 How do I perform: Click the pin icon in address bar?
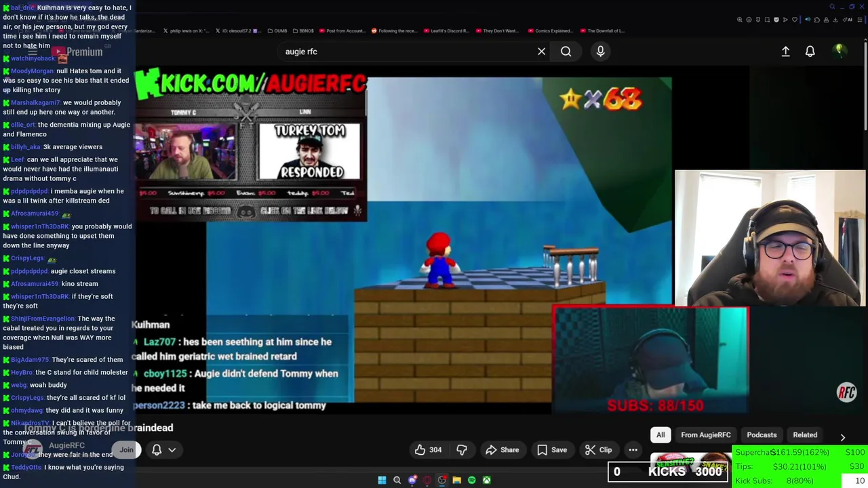(758, 20)
